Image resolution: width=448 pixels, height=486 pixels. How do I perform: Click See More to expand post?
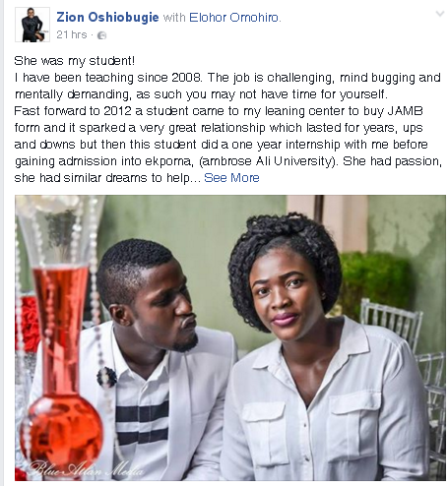(231, 178)
